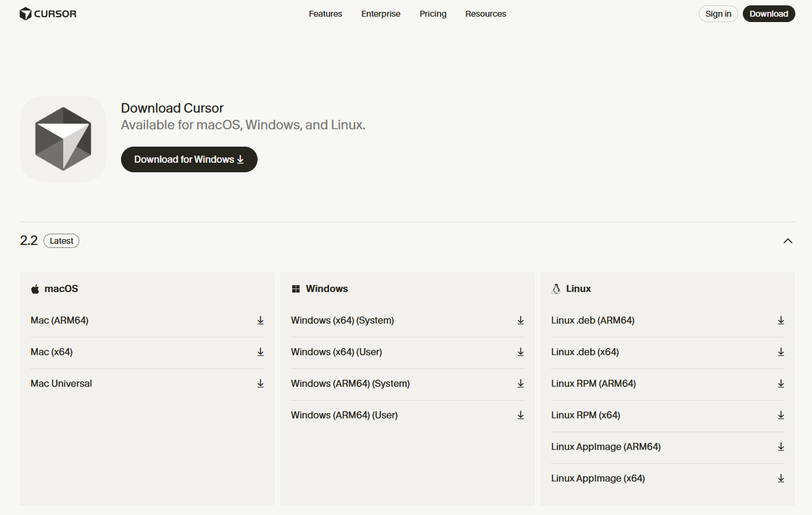Click the Cursor logo in header
Image resolution: width=812 pixels, height=515 pixels.
point(48,14)
